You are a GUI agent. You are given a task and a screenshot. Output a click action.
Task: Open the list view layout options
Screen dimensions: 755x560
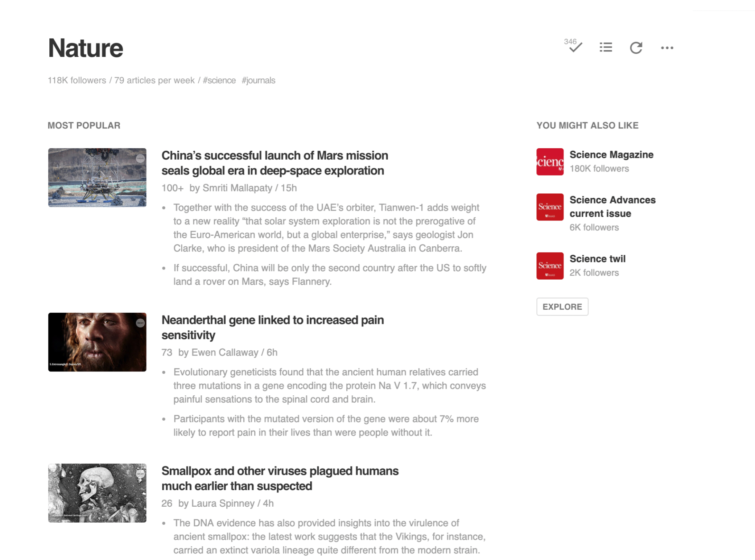[606, 48]
